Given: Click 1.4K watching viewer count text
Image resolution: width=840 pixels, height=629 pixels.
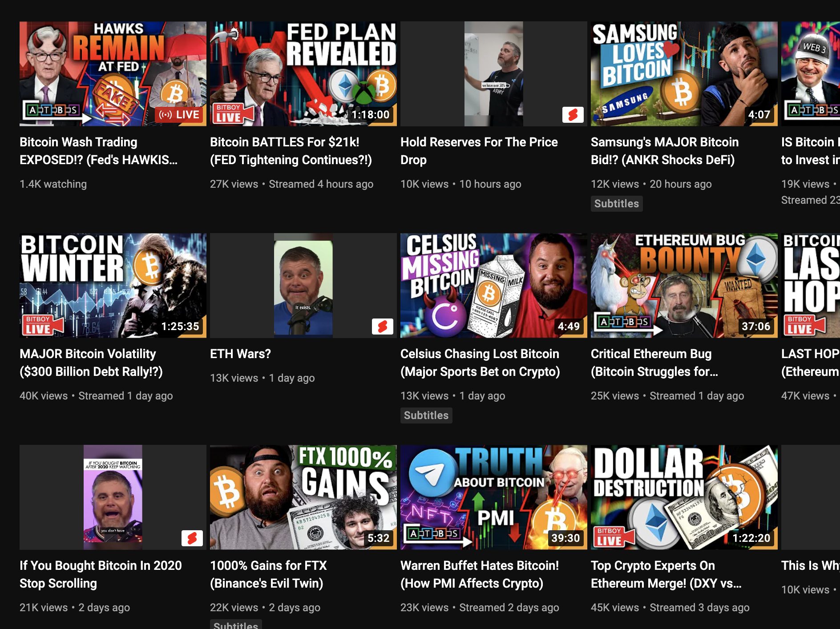Looking at the screenshot, I should [52, 184].
